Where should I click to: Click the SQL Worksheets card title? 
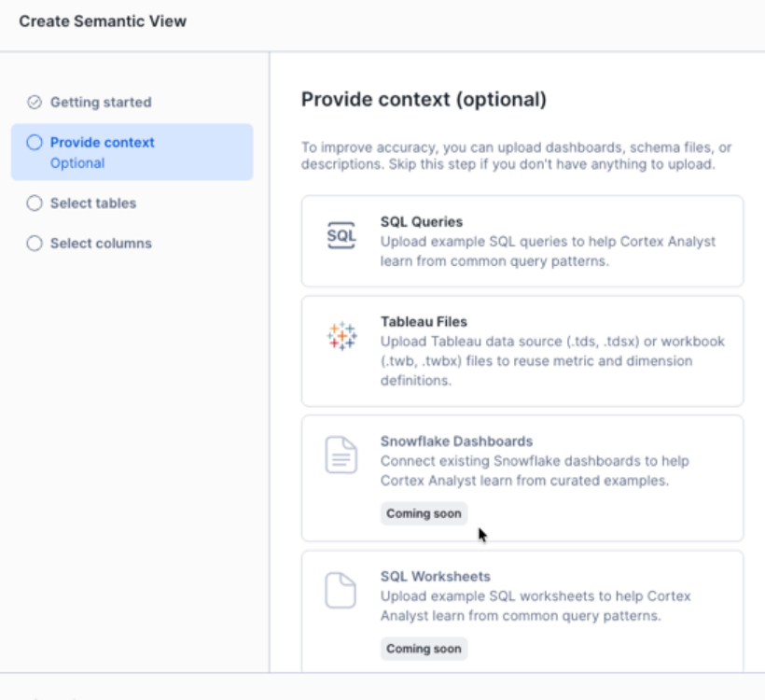click(436, 577)
